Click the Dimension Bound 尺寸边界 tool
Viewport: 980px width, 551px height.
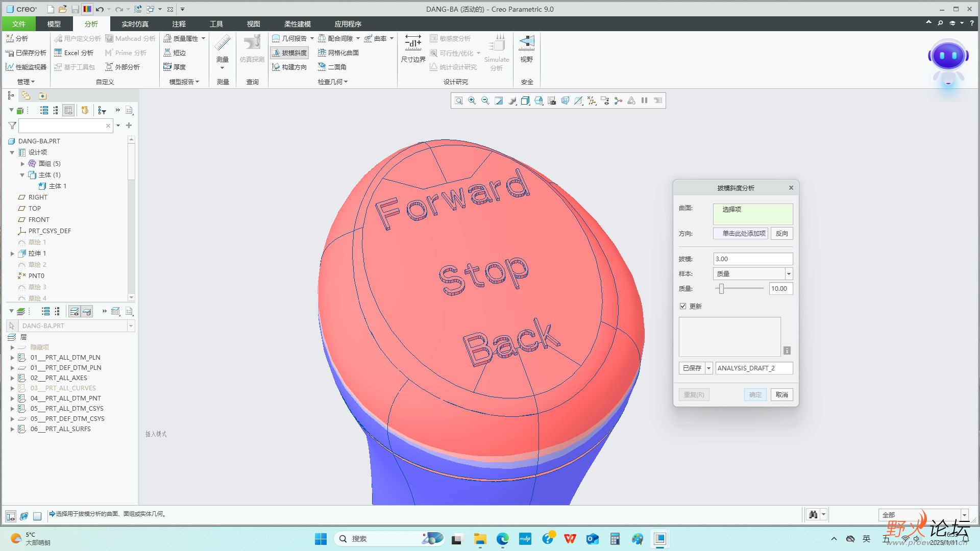[413, 49]
